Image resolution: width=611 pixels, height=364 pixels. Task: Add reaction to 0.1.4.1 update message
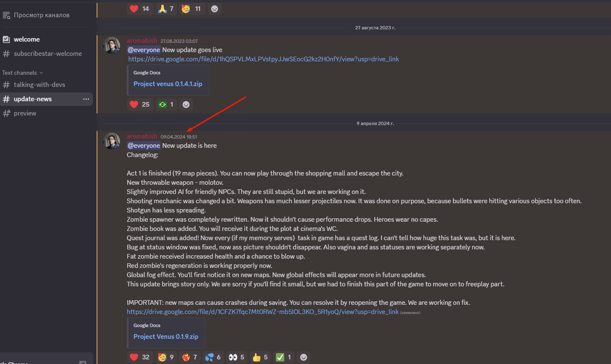[186, 104]
